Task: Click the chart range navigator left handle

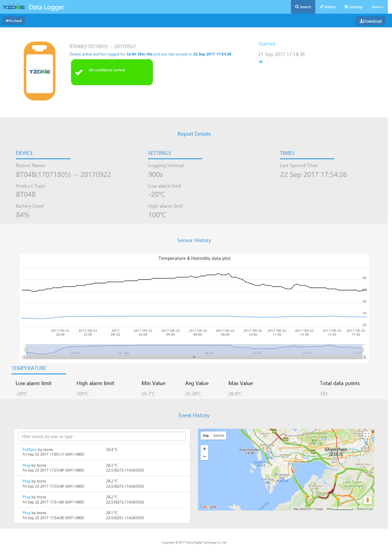Action: (26, 349)
